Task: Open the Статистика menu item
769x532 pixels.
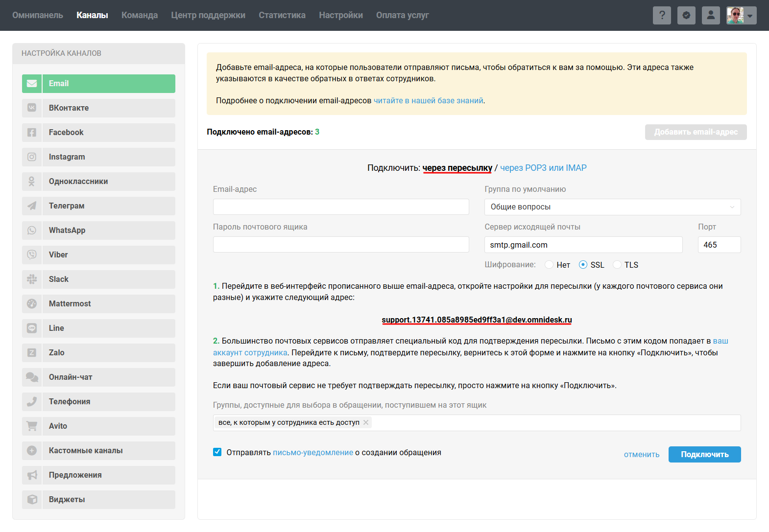Action: click(x=282, y=15)
